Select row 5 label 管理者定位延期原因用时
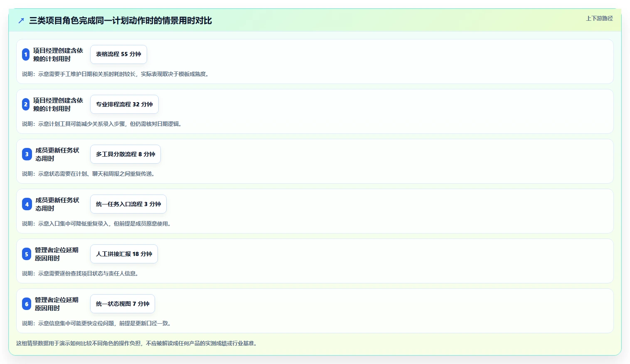 57,254
